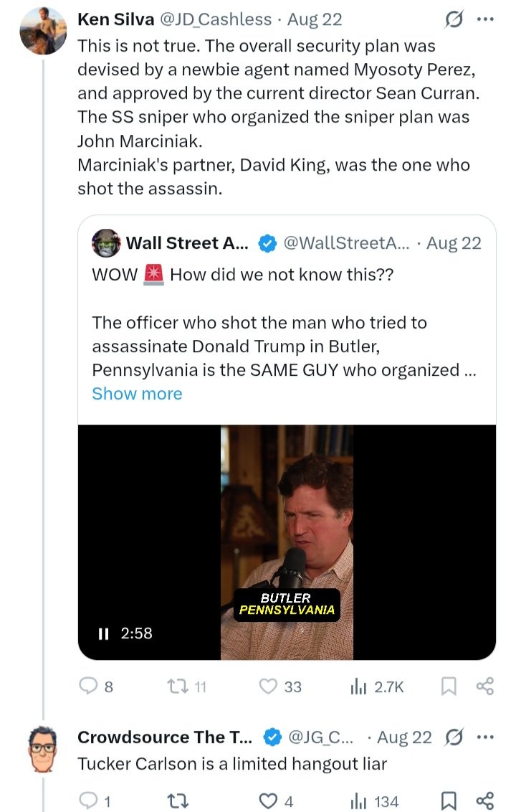Bookmark the Crowdsource The Truth reply
The height and width of the screenshot is (812, 516).
448,801
